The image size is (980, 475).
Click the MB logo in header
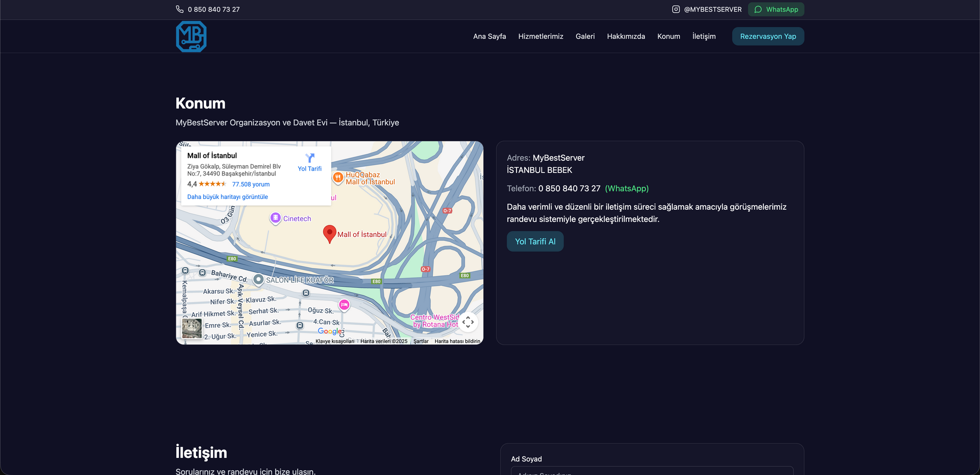point(191,37)
